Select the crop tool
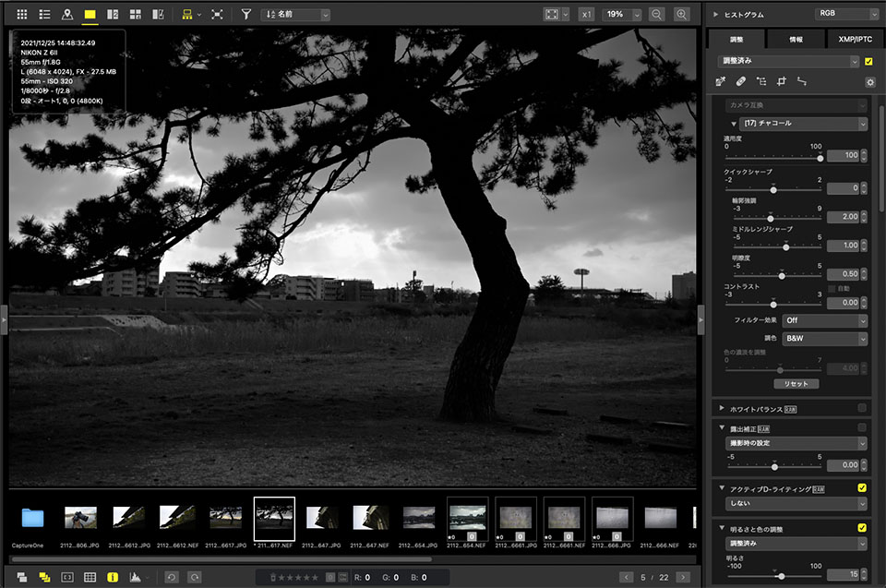Image resolution: width=886 pixels, height=588 pixels. click(x=782, y=81)
